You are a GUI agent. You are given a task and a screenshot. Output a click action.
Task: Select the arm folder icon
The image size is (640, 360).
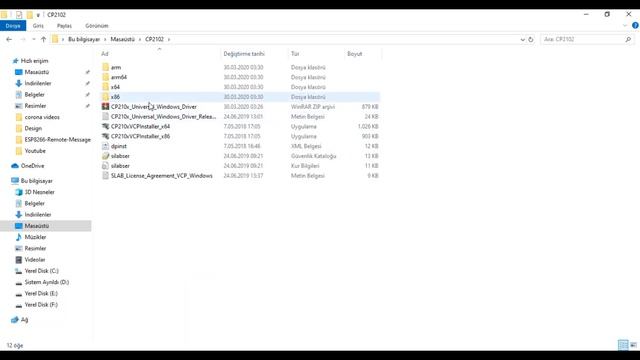pyautogui.click(x=105, y=67)
